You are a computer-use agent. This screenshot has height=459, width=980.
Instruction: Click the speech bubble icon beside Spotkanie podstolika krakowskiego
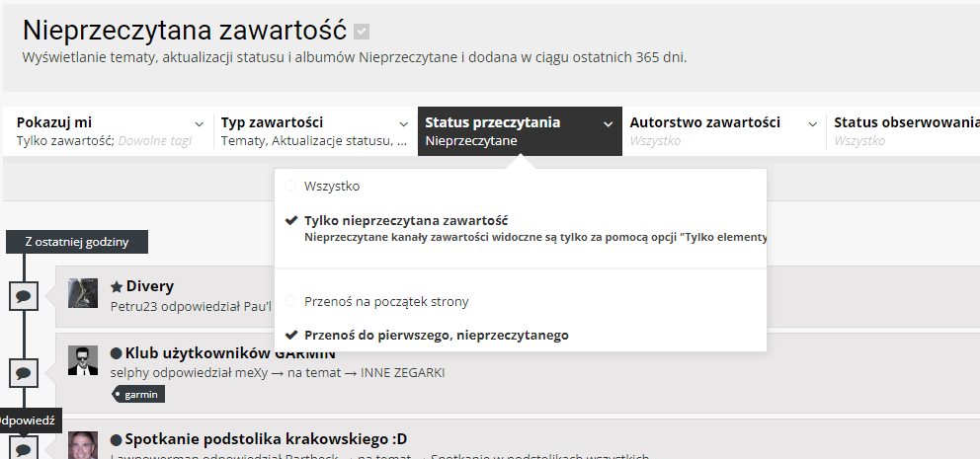(24, 448)
